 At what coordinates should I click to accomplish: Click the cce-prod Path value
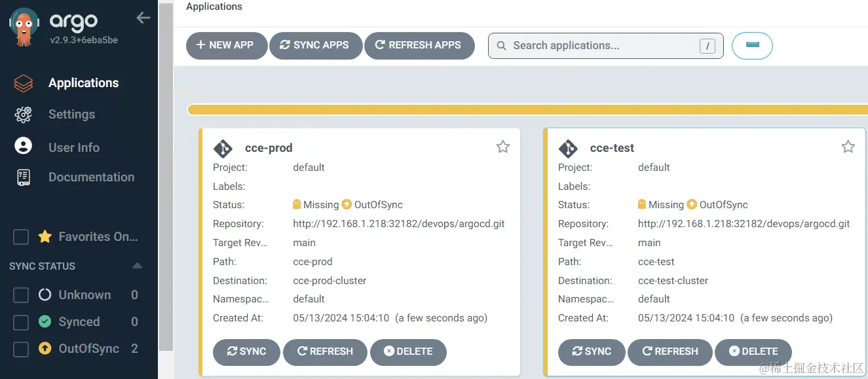[312, 262]
